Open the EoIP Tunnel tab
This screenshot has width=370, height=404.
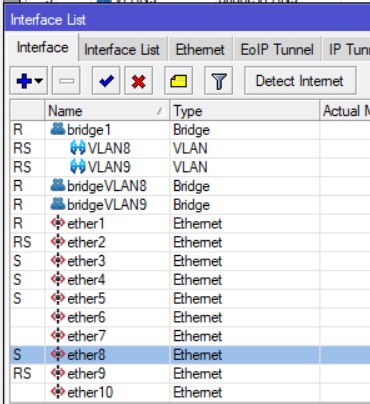[x=277, y=50]
